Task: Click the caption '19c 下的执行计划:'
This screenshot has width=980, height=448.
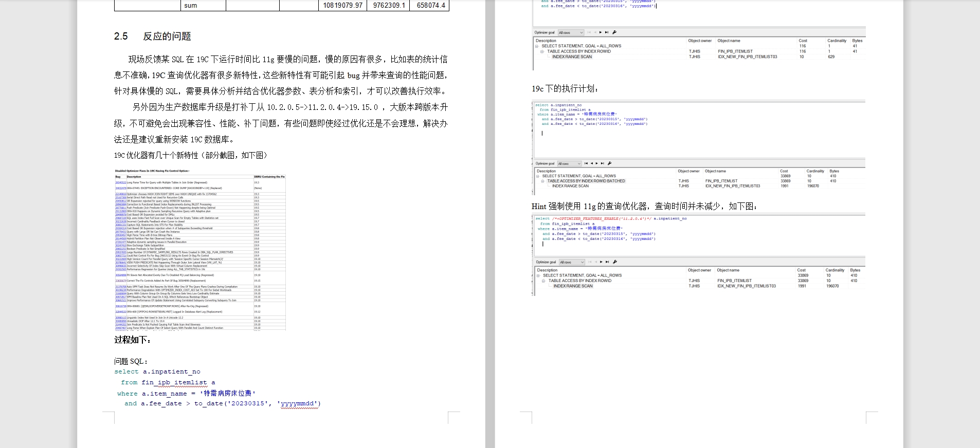Action: click(565, 88)
